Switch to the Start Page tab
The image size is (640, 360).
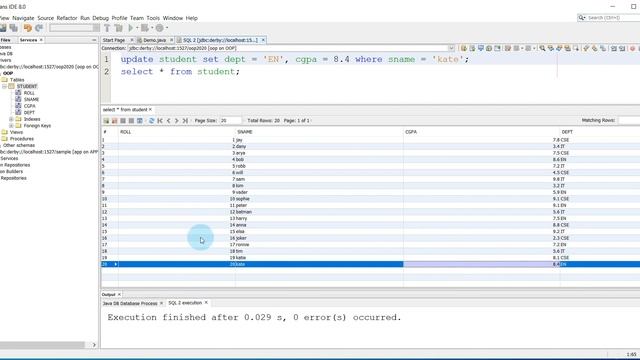point(114,40)
